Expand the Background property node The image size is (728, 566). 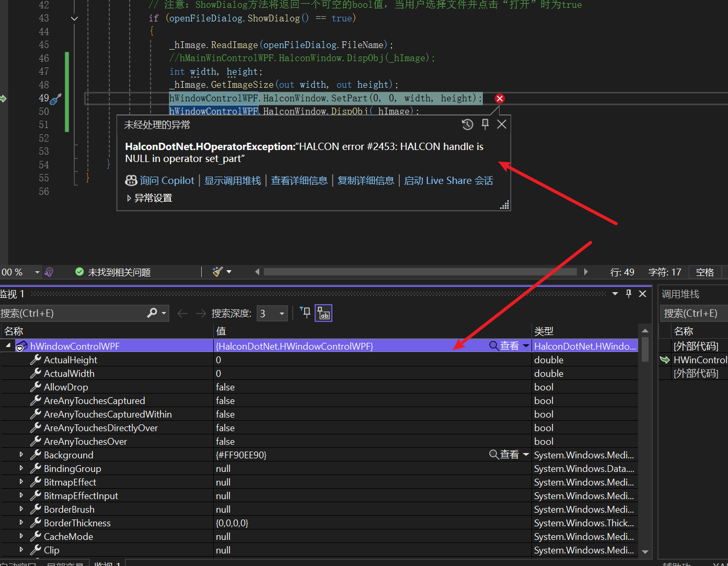[x=21, y=455]
